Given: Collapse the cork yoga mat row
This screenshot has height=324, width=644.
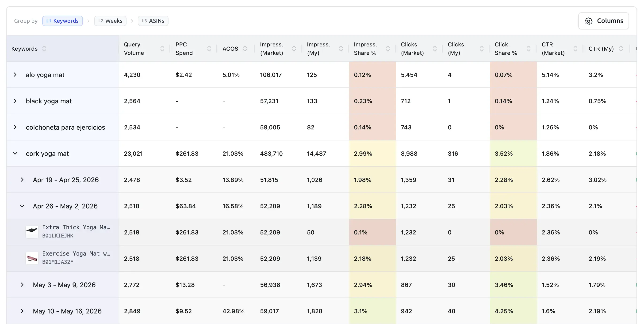Looking at the screenshot, I should point(15,153).
